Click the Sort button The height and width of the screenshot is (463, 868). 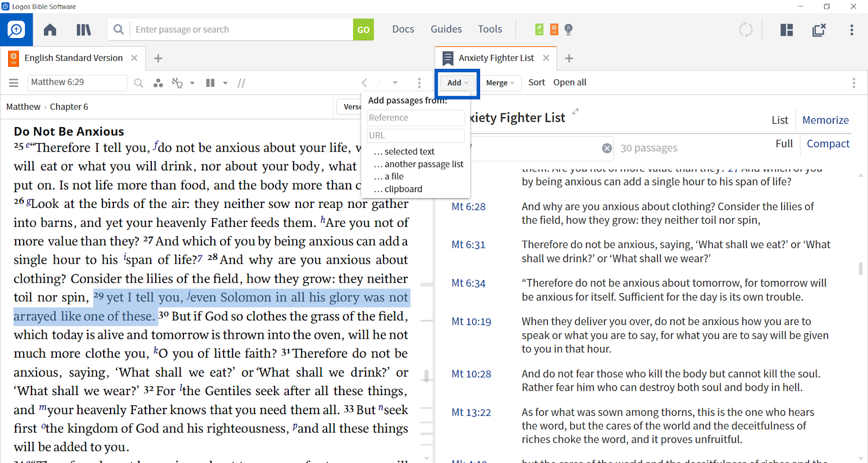click(x=537, y=83)
